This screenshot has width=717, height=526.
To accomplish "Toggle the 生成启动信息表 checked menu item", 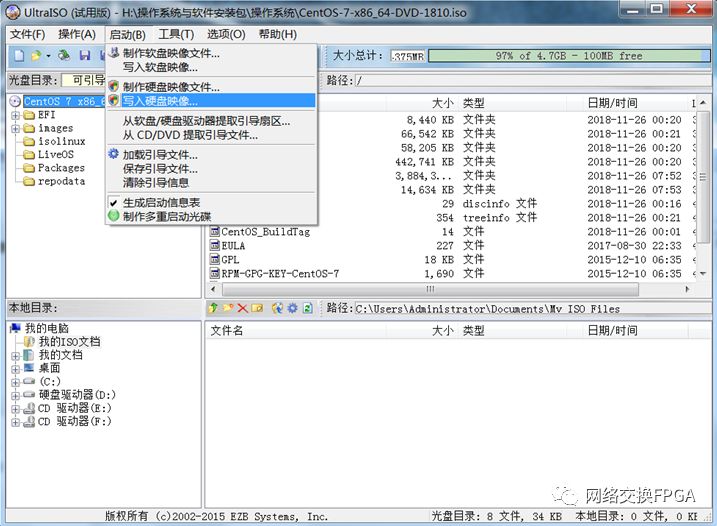I will (x=211, y=202).
